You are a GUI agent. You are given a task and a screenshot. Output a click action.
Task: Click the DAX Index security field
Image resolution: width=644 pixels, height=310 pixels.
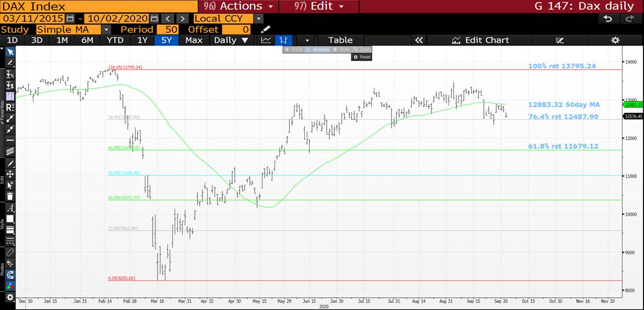[99, 6]
